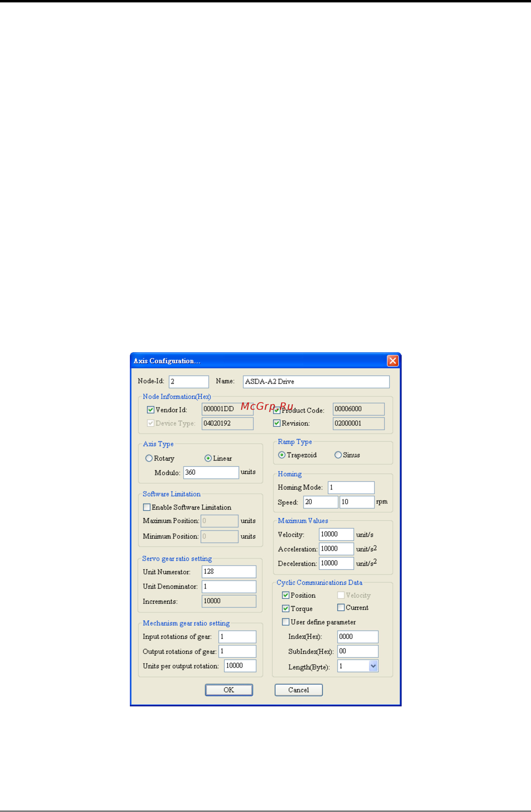The height and width of the screenshot is (812, 531).
Task: Click the Output rotations of gear field
Action: (x=237, y=651)
